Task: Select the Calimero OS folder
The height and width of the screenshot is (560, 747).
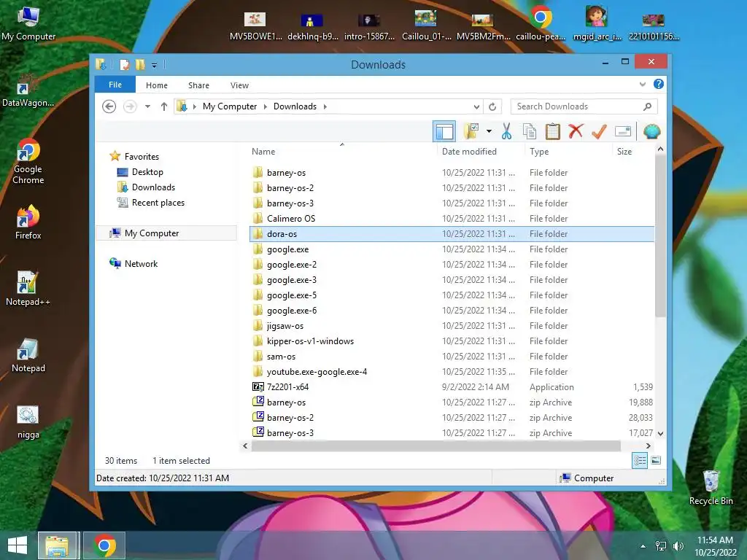Action: [x=452, y=219]
